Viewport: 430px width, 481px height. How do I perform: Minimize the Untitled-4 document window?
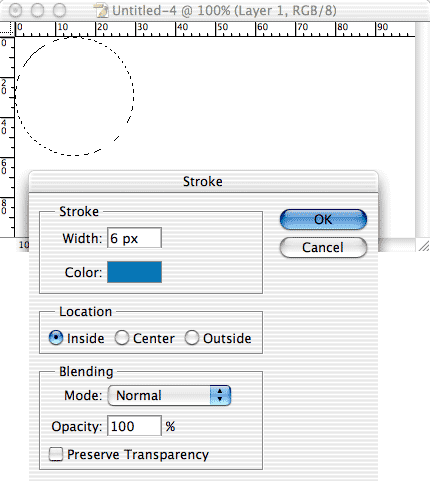pyautogui.click(x=37, y=11)
